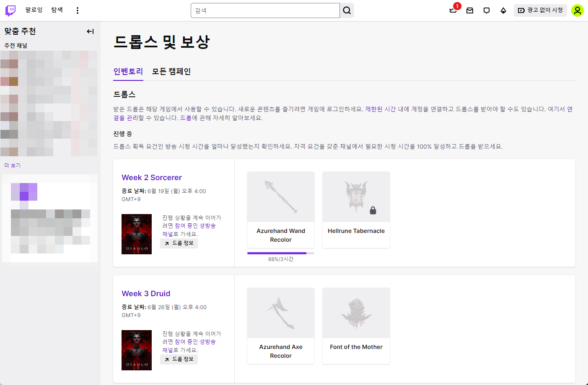Viewport: 588px width, 385px height.
Task: Select the Font of the Mother reward card
Action: (356, 326)
